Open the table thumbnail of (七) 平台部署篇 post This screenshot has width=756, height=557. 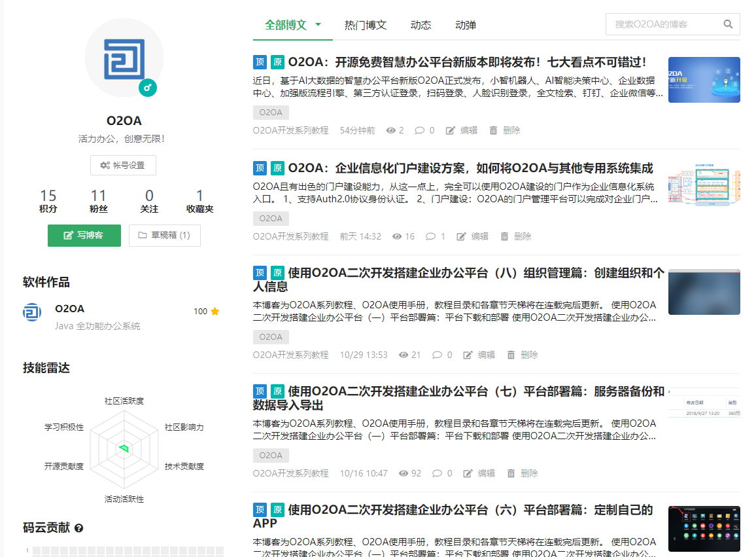(x=704, y=403)
